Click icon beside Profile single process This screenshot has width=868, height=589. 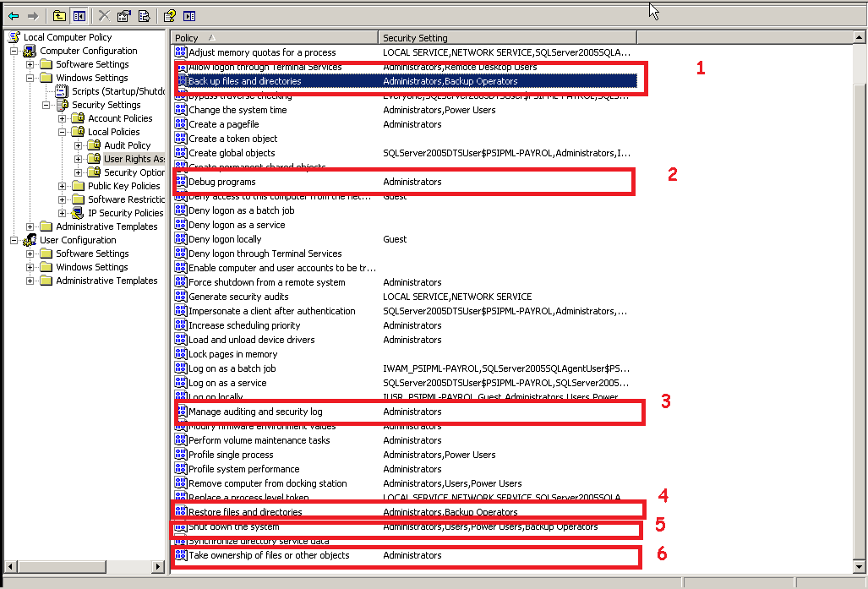pyautogui.click(x=181, y=455)
